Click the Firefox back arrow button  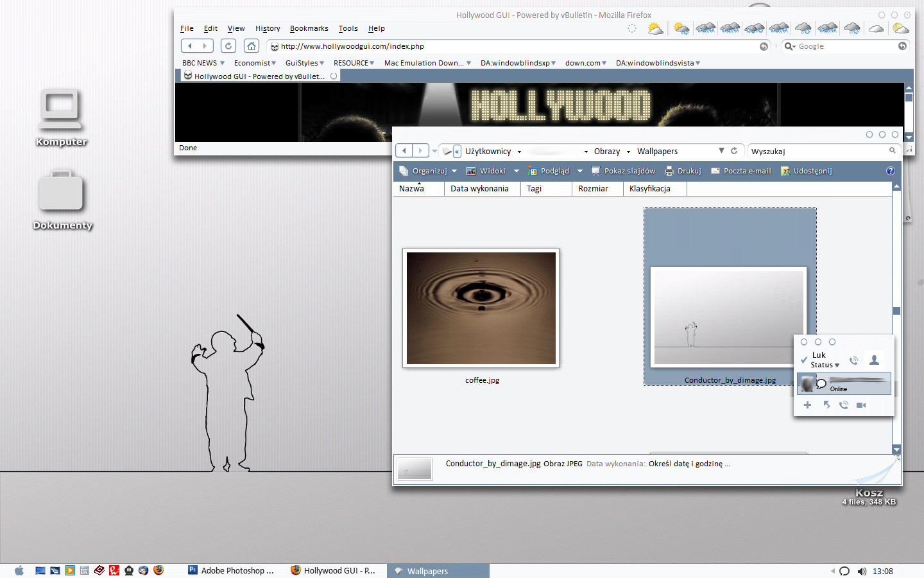(190, 46)
